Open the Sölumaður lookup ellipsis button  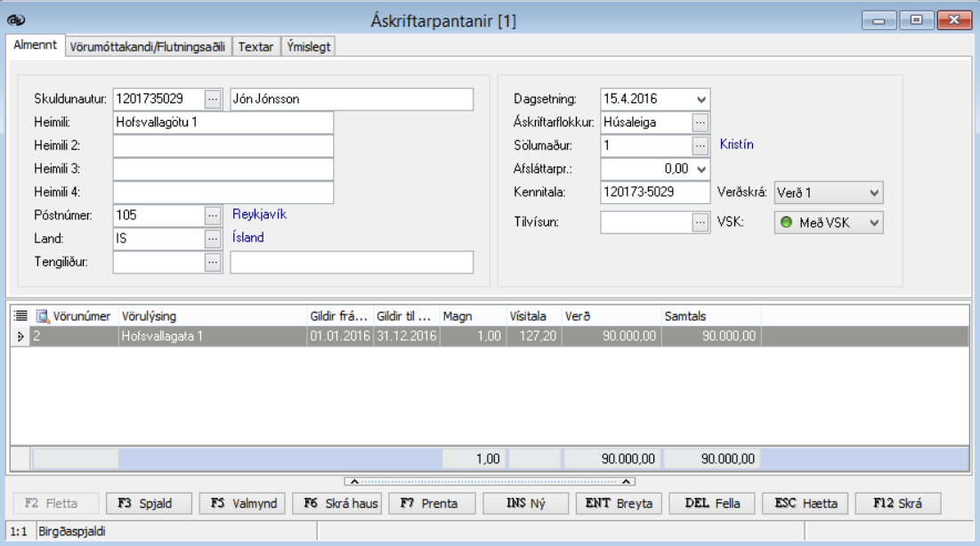click(701, 145)
